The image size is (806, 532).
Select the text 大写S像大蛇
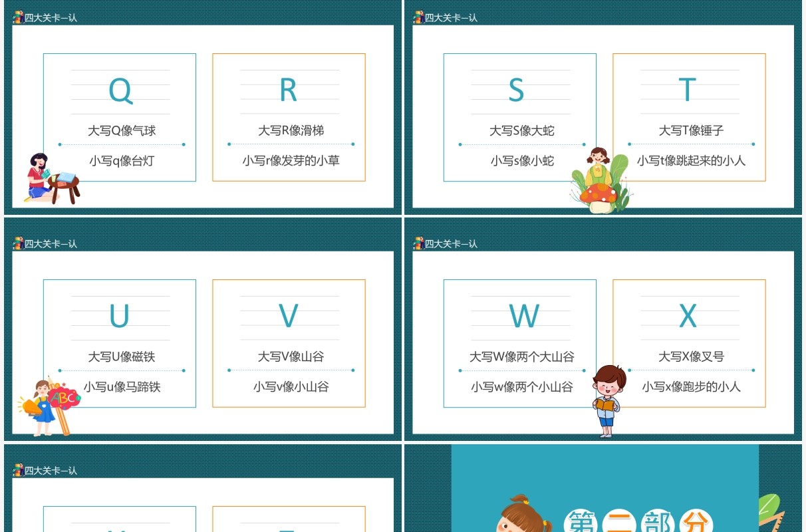[x=522, y=130]
